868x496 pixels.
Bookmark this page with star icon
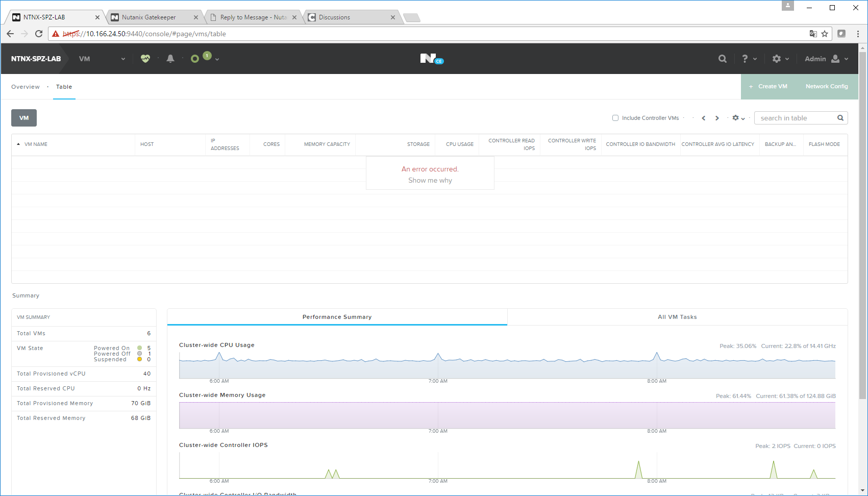tap(825, 34)
